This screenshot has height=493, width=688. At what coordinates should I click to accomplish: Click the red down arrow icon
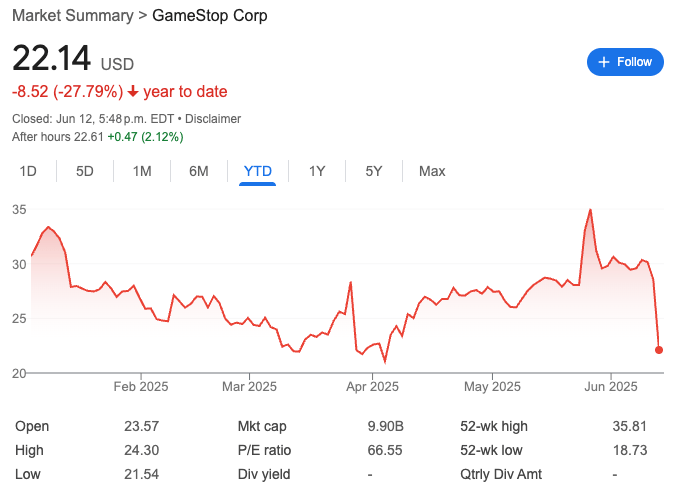tap(133, 92)
